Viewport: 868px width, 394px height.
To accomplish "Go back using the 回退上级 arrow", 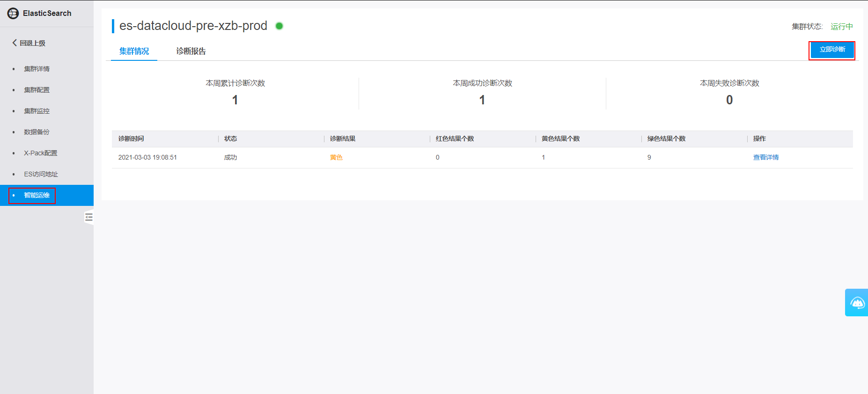I will click(29, 43).
